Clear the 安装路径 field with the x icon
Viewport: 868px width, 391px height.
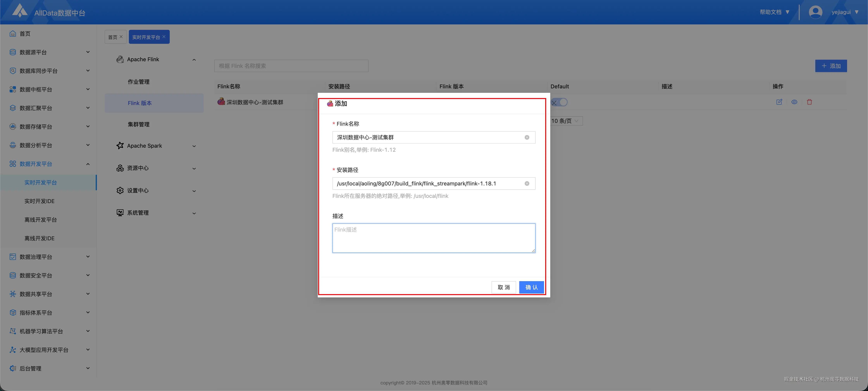(x=527, y=183)
